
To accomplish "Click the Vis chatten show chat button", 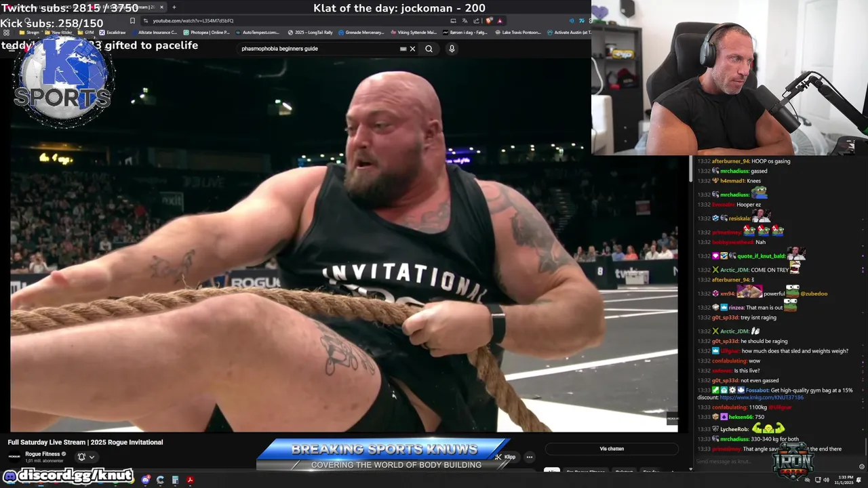I will [612, 449].
